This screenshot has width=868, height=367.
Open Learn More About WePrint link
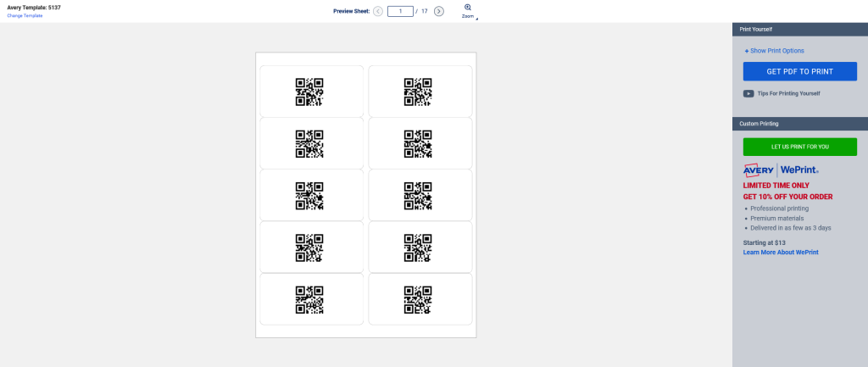coord(781,253)
